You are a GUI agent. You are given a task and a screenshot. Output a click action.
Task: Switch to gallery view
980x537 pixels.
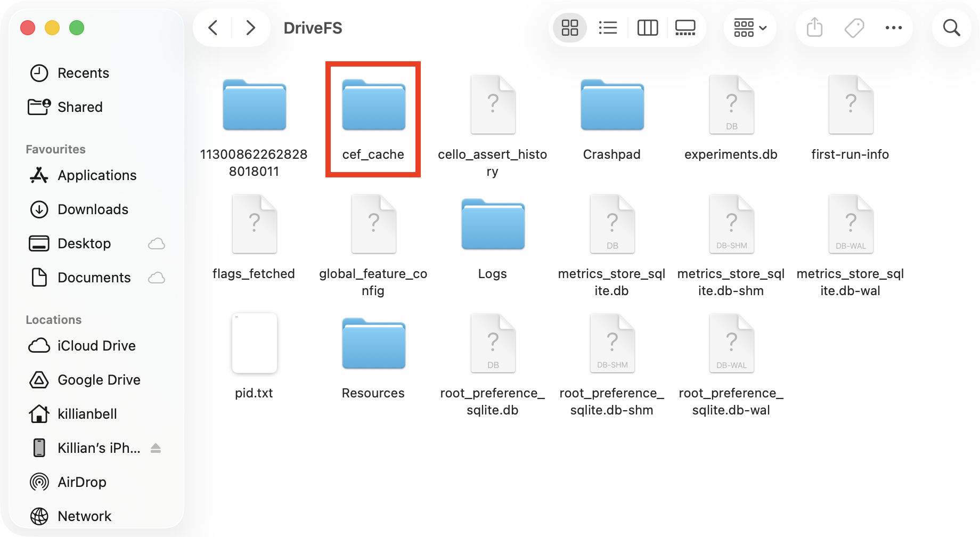[685, 28]
